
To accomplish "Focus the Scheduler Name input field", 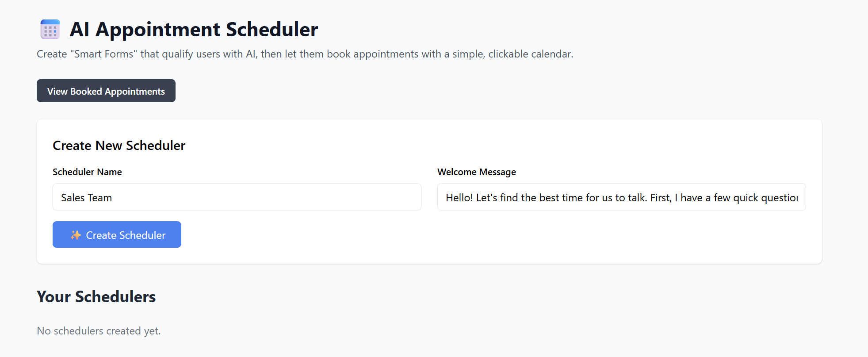I will point(237,197).
